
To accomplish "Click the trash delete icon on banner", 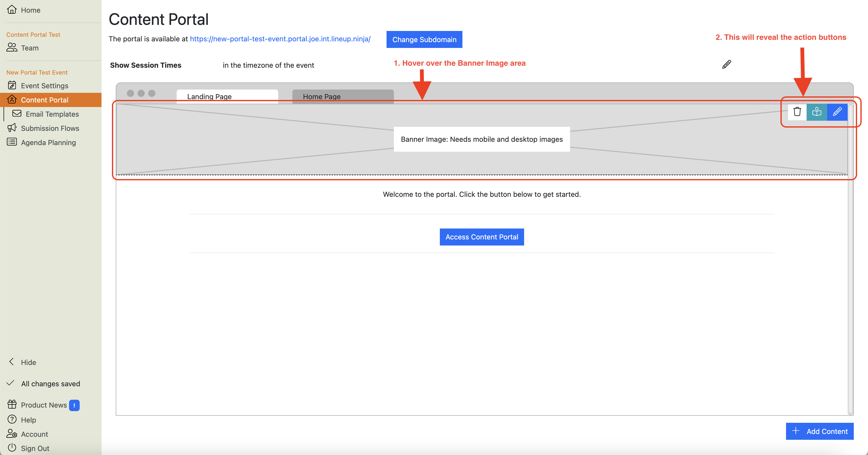I will click(797, 112).
